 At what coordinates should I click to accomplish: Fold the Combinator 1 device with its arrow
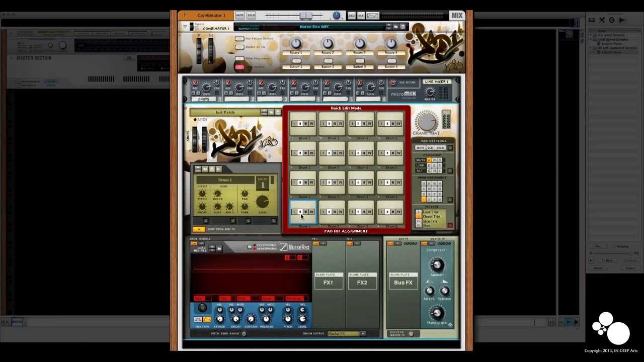185,26
